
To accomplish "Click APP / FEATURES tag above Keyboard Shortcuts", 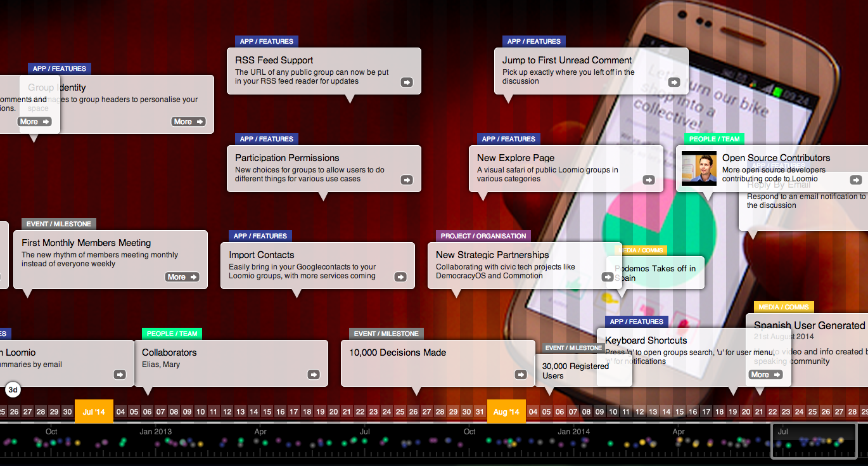I will click(x=636, y=321).
